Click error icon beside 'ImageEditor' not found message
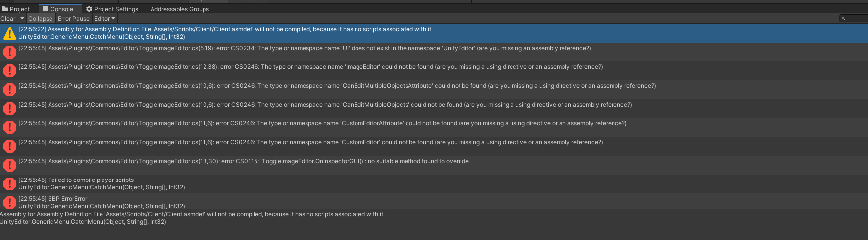 tap(9, 71)
